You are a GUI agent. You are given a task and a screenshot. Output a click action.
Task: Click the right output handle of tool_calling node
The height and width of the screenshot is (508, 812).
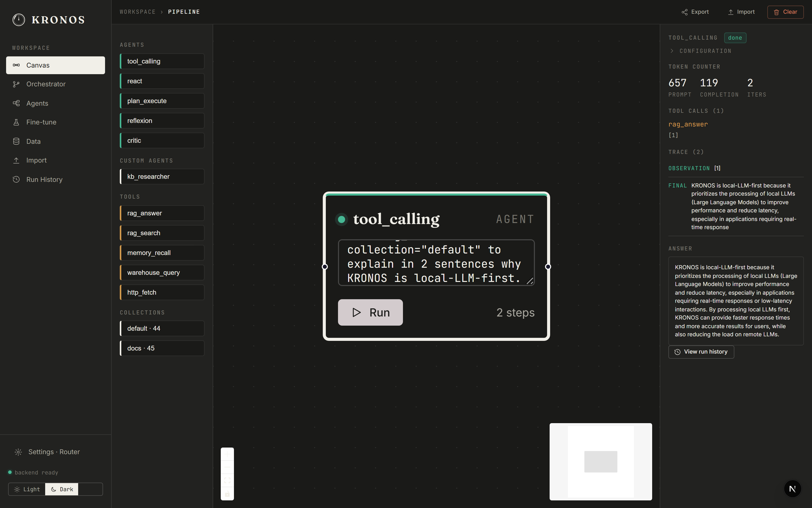(x=548, y=267)
